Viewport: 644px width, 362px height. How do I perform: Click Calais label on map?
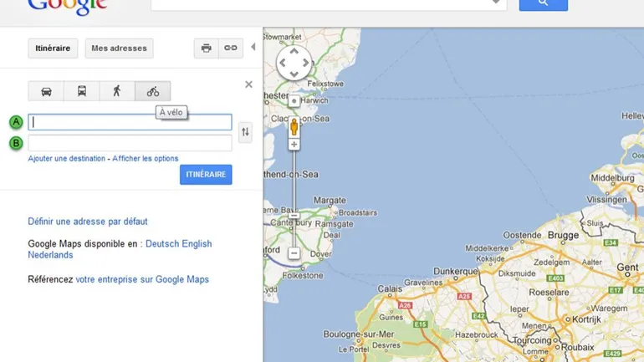[x=390, y=289]
